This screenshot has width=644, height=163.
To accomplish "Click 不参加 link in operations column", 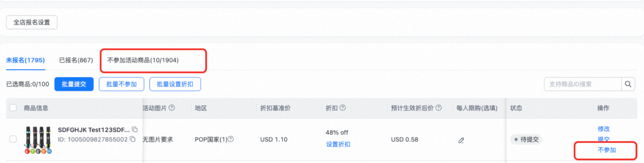I will point(607,150).
